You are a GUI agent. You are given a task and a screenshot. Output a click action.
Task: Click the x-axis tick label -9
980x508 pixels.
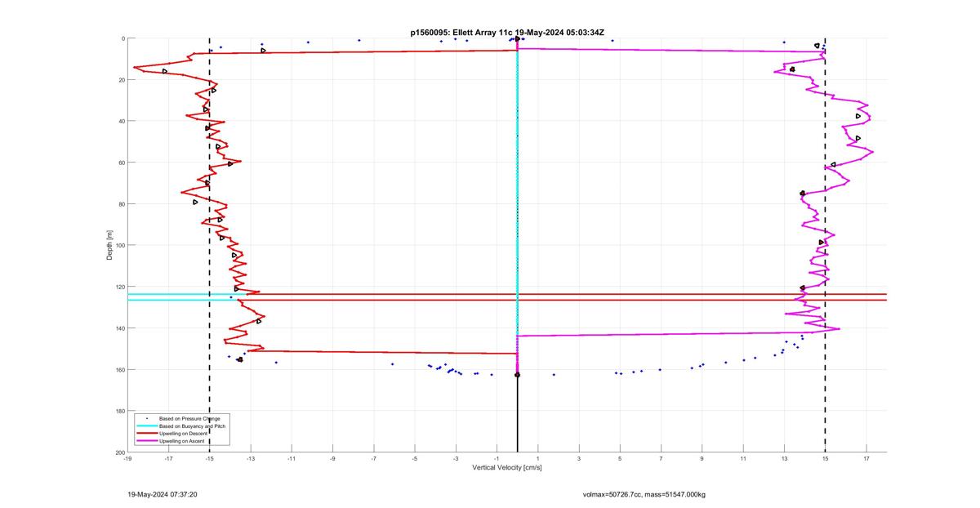pos(332,459)
